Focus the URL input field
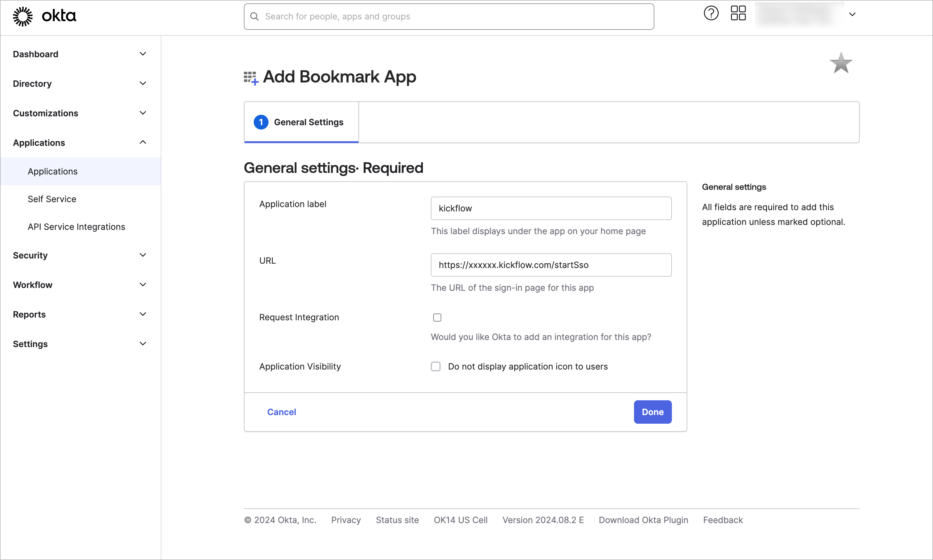The height and width of the screenshot is (560, 933). click(551, 265)
